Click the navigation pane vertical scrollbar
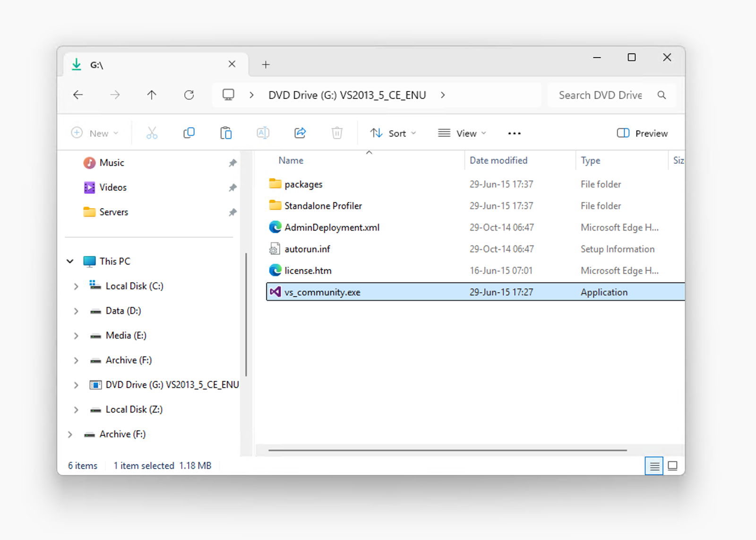Screen dimensions: 756x540 [246, 315]
